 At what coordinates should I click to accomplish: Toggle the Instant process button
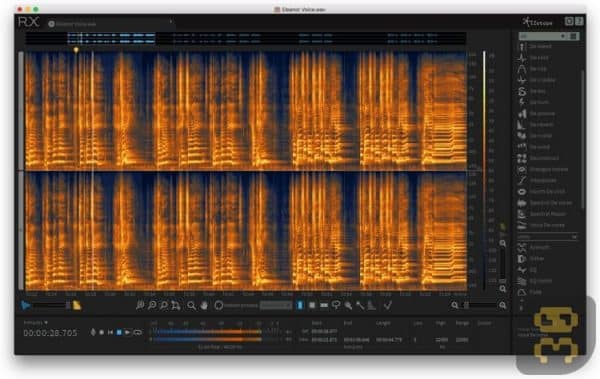coord(218,305)
